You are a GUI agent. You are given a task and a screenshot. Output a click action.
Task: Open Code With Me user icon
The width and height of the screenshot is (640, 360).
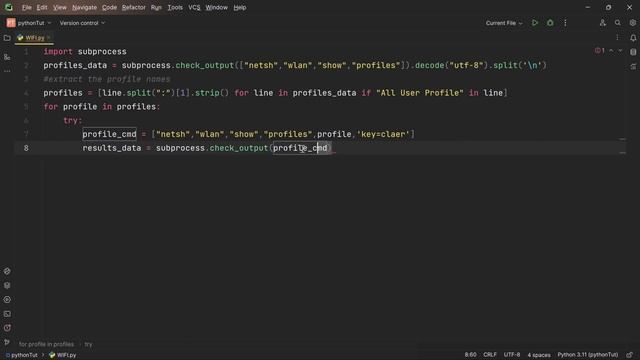coord(602,23)
